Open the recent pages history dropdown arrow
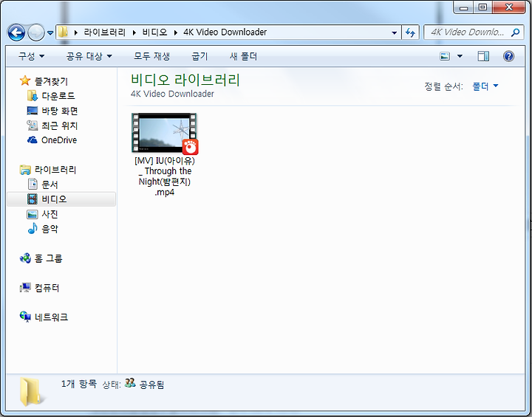Screen dimensions: 532x417 (50, 33)
